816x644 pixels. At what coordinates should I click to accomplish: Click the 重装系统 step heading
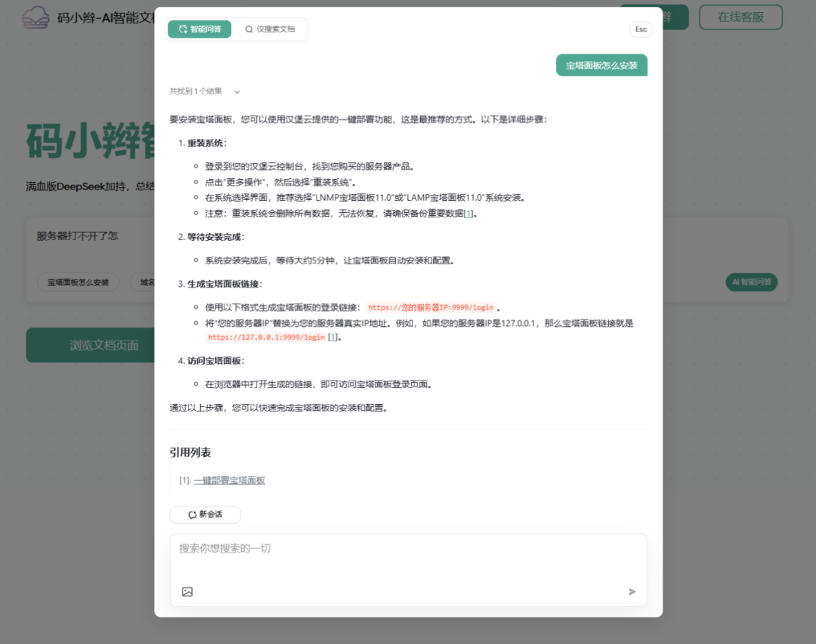pyautogui.click(x=206, y=143)
